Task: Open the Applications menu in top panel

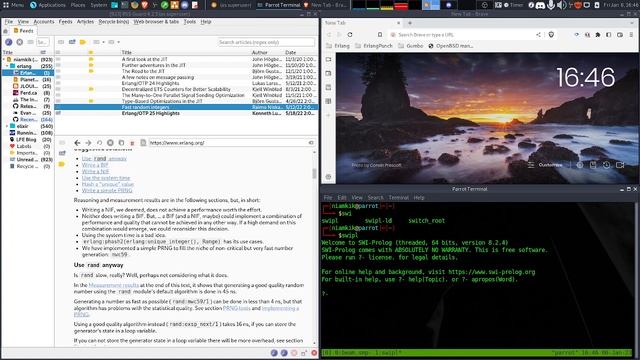Action: coord(48,5)
